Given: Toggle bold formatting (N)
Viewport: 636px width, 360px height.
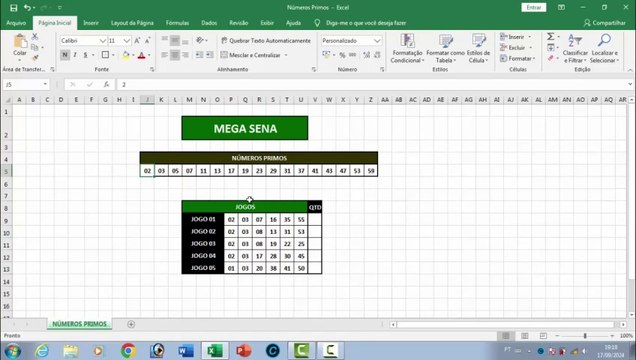Looking at the screenshot, I should [x=64, y=55].
